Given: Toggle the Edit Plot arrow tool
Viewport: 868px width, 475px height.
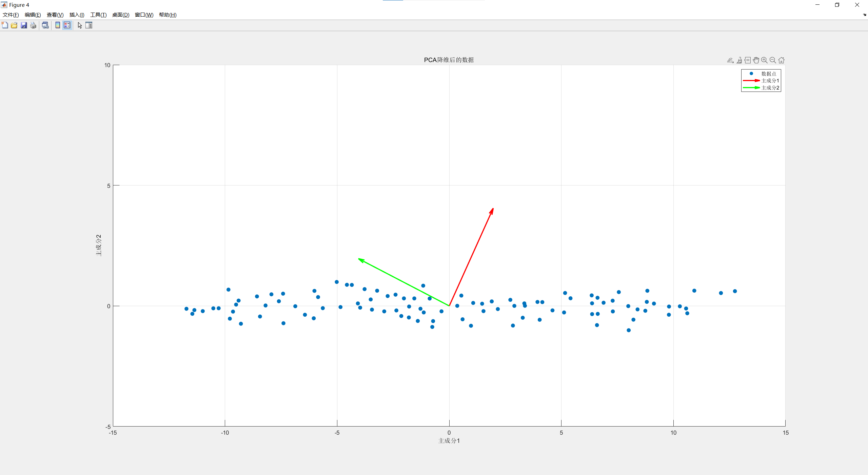Looking at the screenshot, I should point(80,25).
